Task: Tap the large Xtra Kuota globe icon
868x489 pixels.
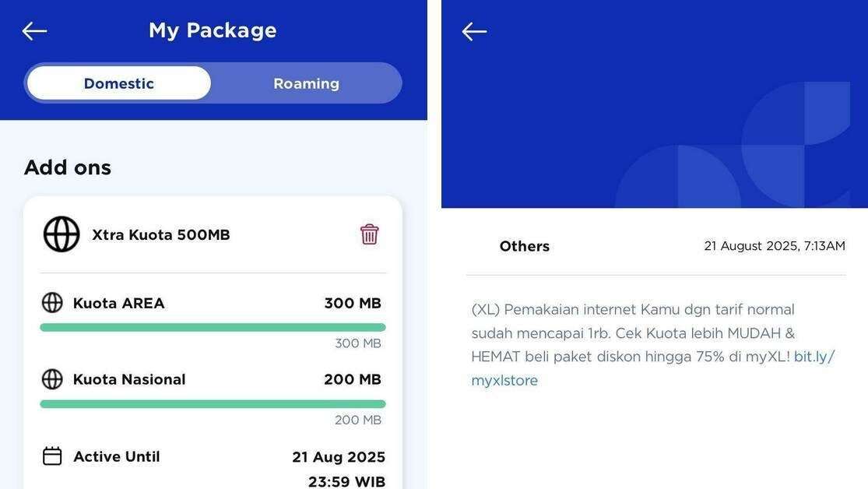Action: coord(61,234)
